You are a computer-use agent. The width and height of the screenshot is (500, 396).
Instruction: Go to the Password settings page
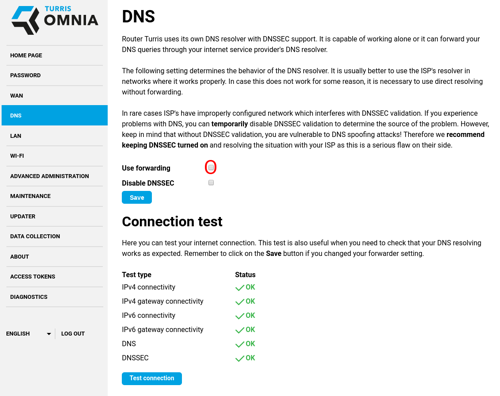click(25, 75)
